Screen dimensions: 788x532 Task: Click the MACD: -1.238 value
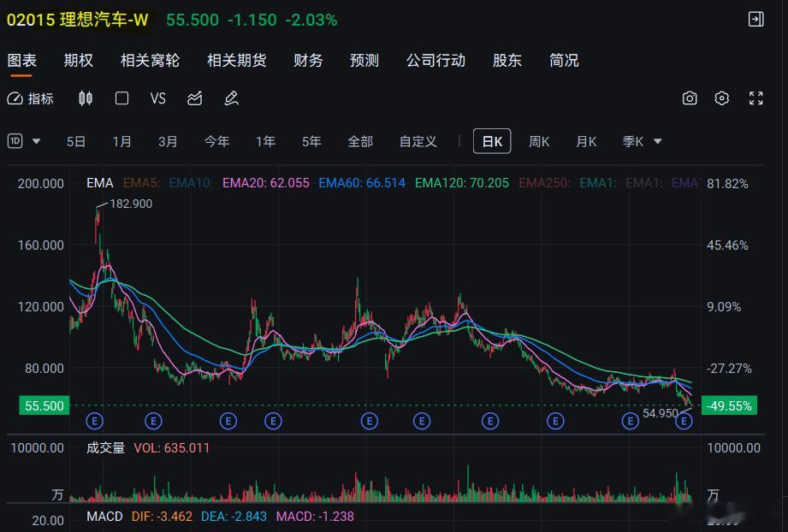315,516
